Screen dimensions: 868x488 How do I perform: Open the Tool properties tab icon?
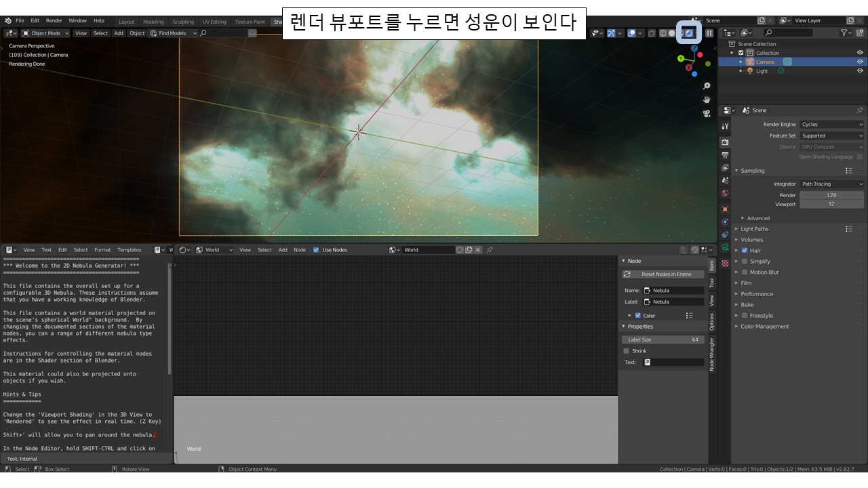tap(725, 126)
